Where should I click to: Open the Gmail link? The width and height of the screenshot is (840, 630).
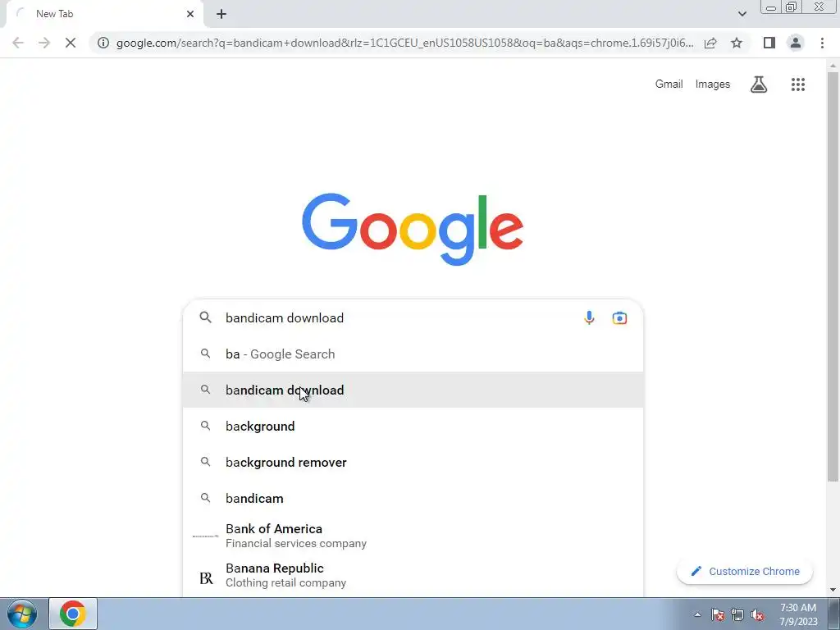[x=669, y=84]
